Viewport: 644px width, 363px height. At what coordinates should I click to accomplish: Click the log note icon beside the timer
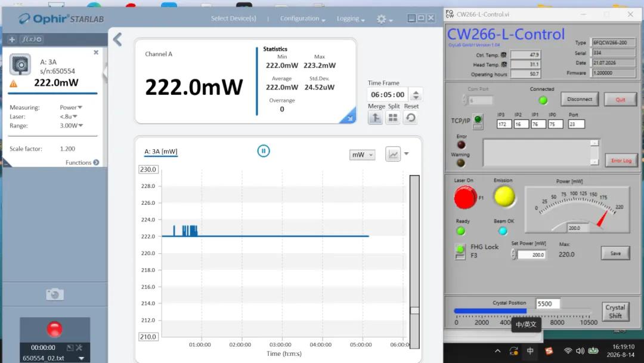coord(70,348)
